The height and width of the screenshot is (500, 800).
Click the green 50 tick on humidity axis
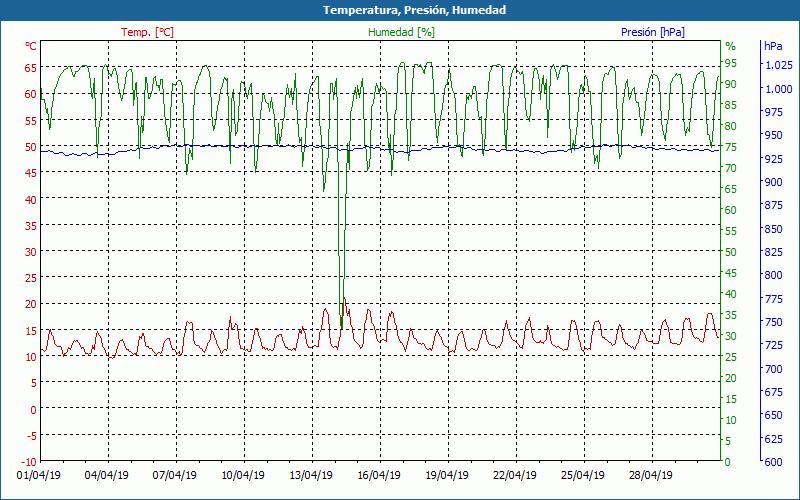[x=731, y=252]
